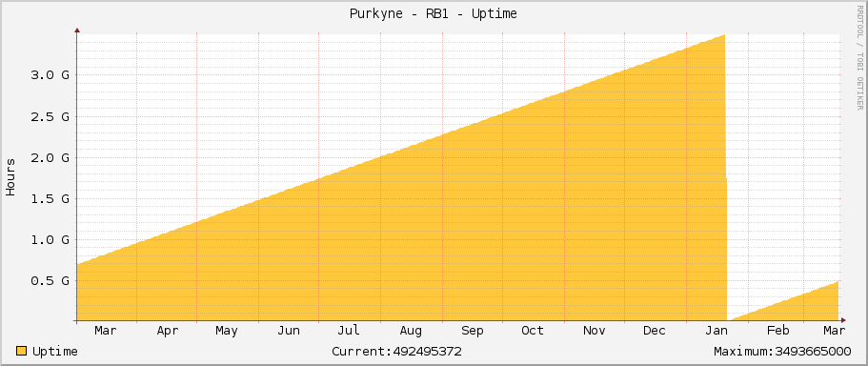Click the 'Nov' x-axis month label
The image size is (868, 366).
594,331
